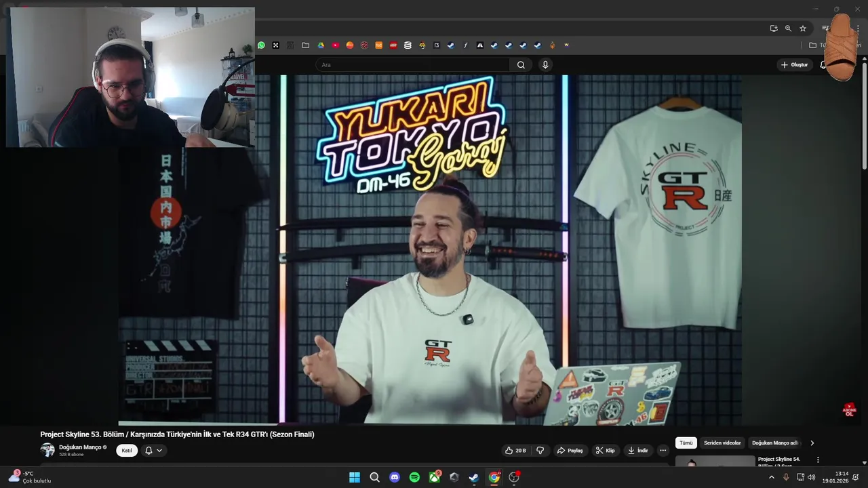
Task: Open the orange W bookmark icon
Action: pyautogui.click(x=566, y=45)
